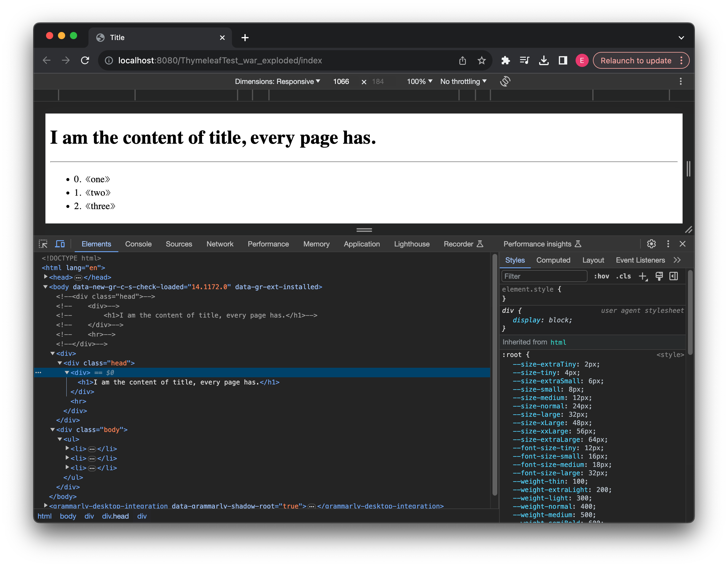Select the Network tab
Screen dimensions: 728x567
[x=220, y=244]
